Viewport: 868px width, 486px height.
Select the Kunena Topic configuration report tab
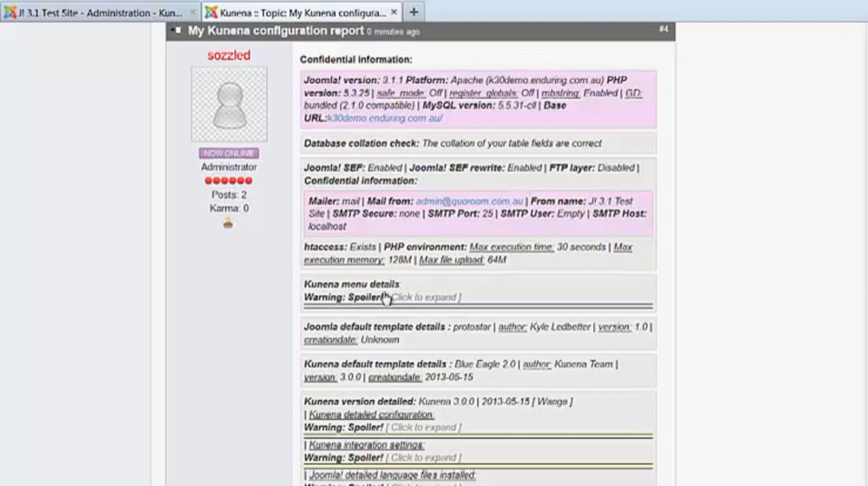pos(302,13)
